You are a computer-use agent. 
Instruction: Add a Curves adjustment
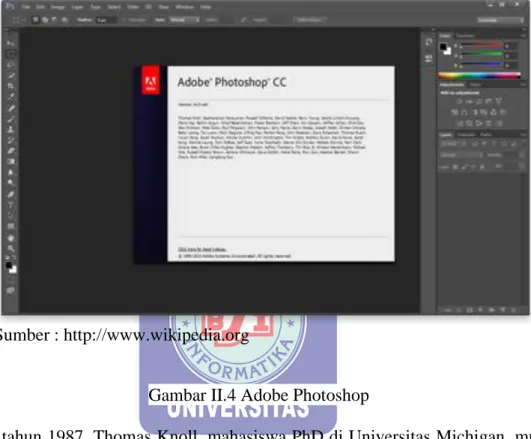(x=479, y=101)
